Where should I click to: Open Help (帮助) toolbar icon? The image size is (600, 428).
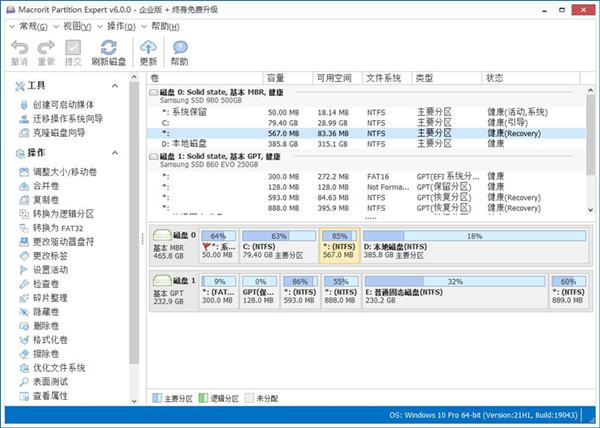point(179,48)
